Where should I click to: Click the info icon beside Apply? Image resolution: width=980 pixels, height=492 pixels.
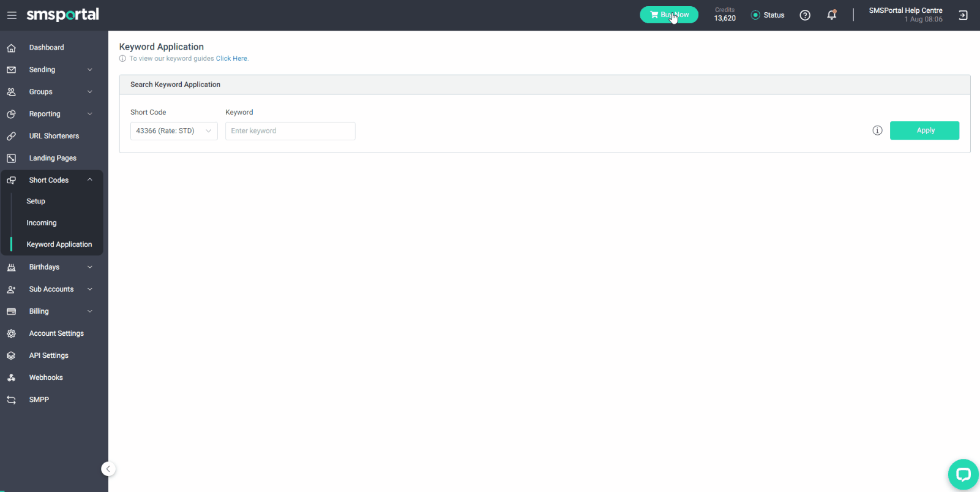877,131
